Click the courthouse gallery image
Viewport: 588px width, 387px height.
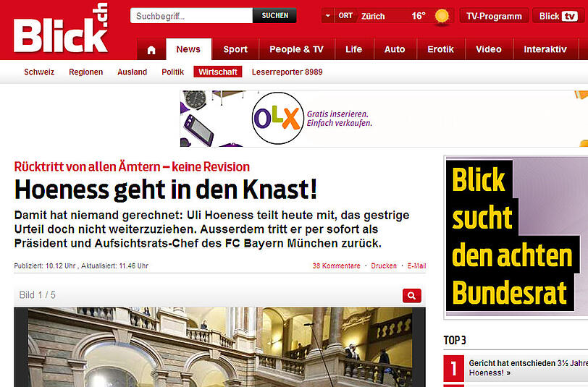219,347
